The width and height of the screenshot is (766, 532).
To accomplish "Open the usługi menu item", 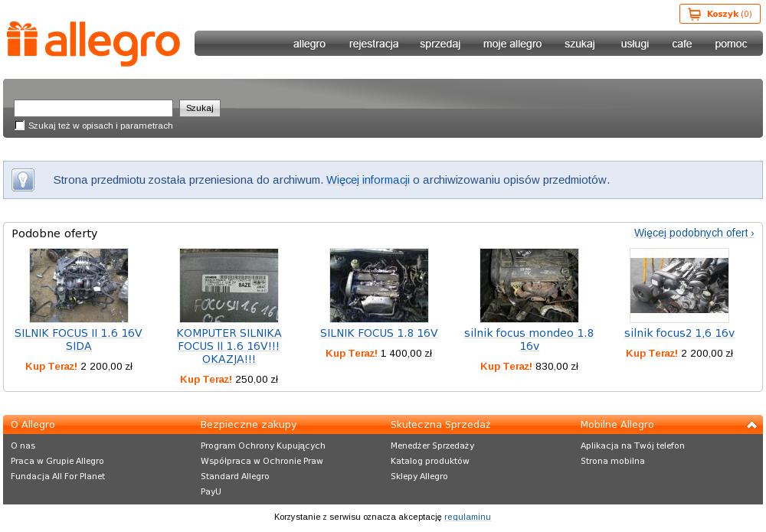I will tap(634, 44).
